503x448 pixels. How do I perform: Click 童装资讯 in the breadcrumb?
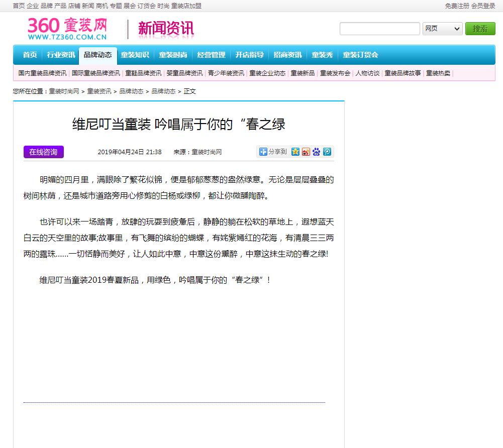[99, 91]
